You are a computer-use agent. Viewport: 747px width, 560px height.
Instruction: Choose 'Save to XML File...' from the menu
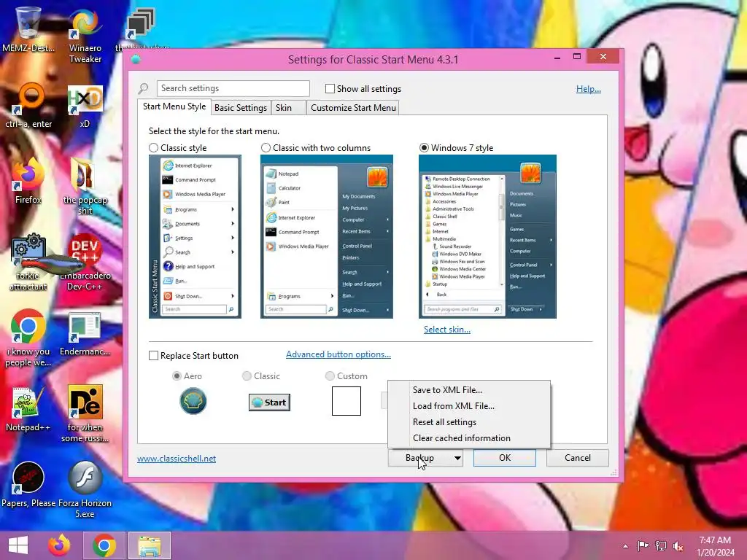pyautogui.click(x=469, y=390)
